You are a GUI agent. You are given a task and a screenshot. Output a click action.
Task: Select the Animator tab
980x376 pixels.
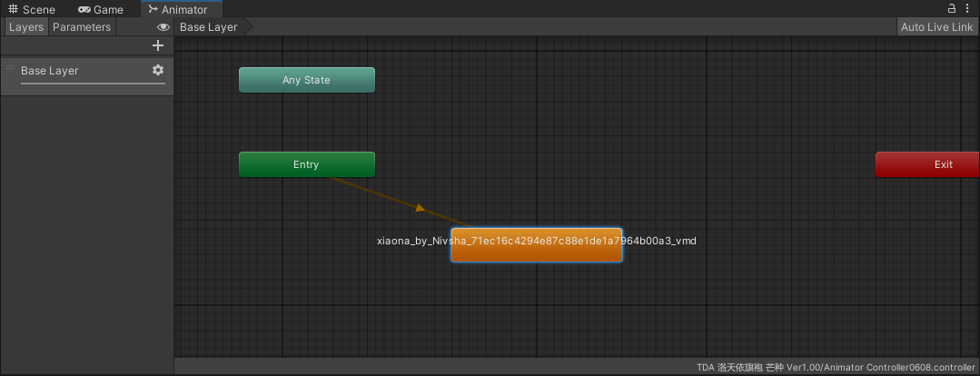pos(182,9)
